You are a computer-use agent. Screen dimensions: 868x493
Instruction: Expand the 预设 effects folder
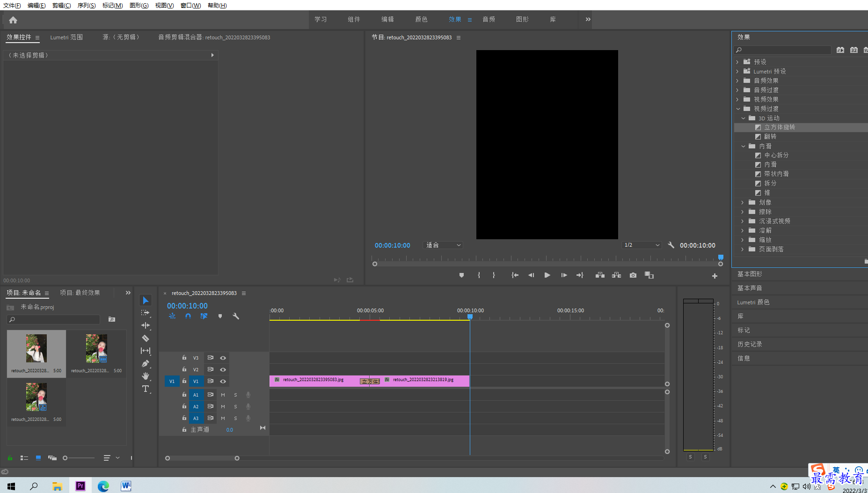click(738, 62)
